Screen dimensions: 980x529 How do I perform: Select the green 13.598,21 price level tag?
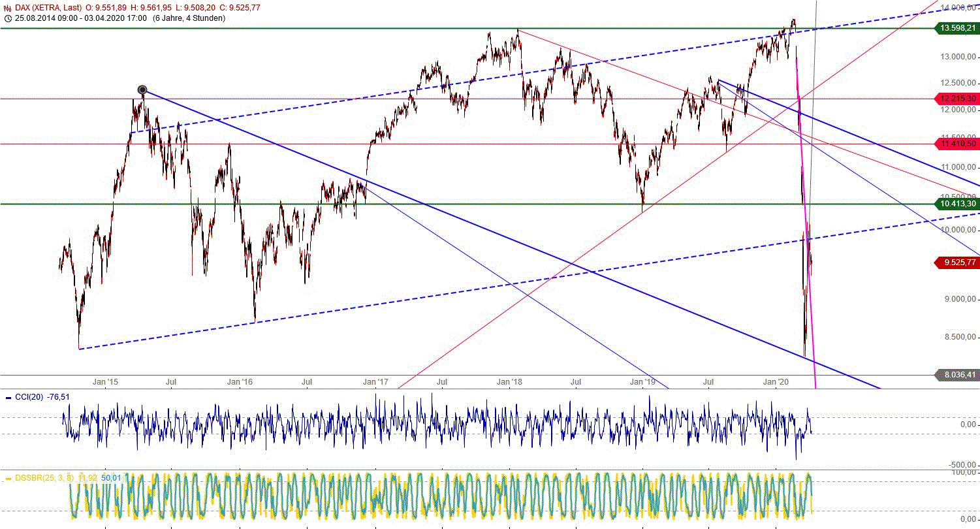[957, 28]
